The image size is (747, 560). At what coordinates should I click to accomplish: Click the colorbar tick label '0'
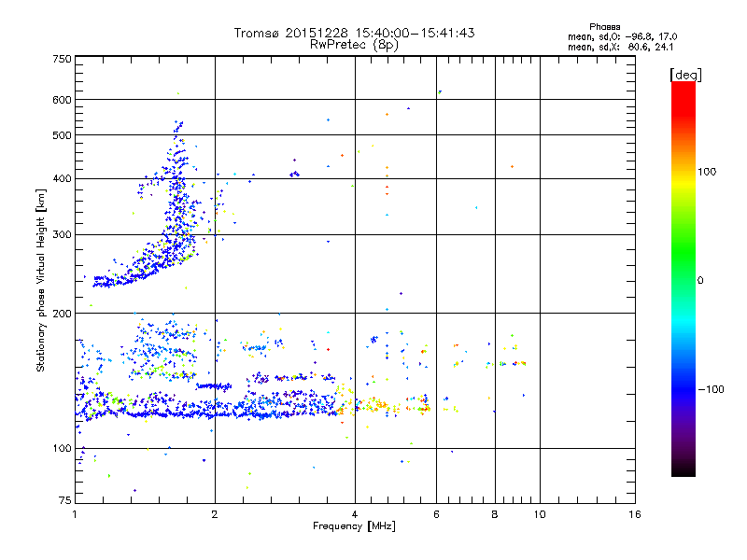[700, 280]
